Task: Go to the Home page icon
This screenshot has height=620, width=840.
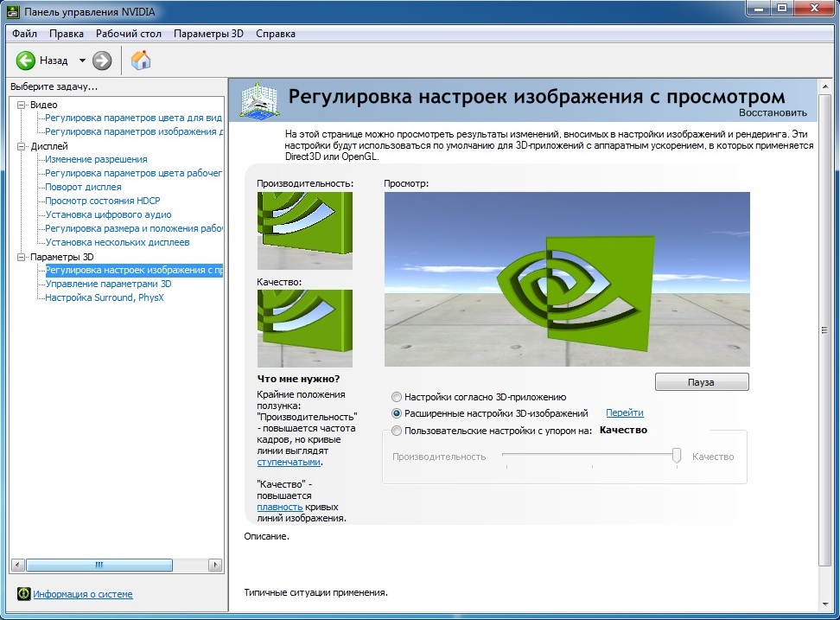Action: click(141, 60)
